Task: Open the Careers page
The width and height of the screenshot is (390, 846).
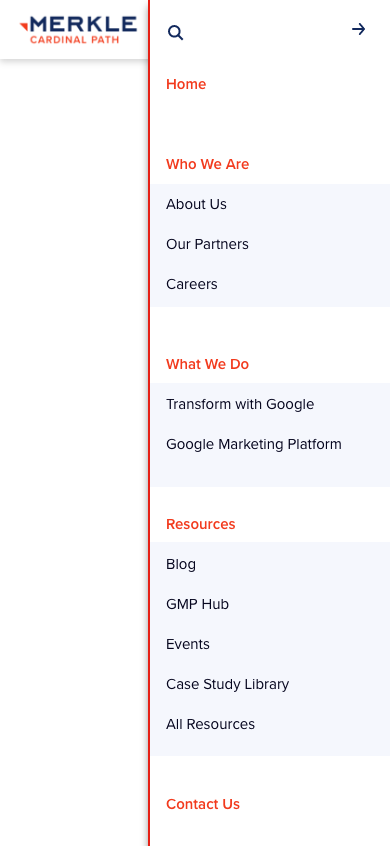Action: coord(191,284)
